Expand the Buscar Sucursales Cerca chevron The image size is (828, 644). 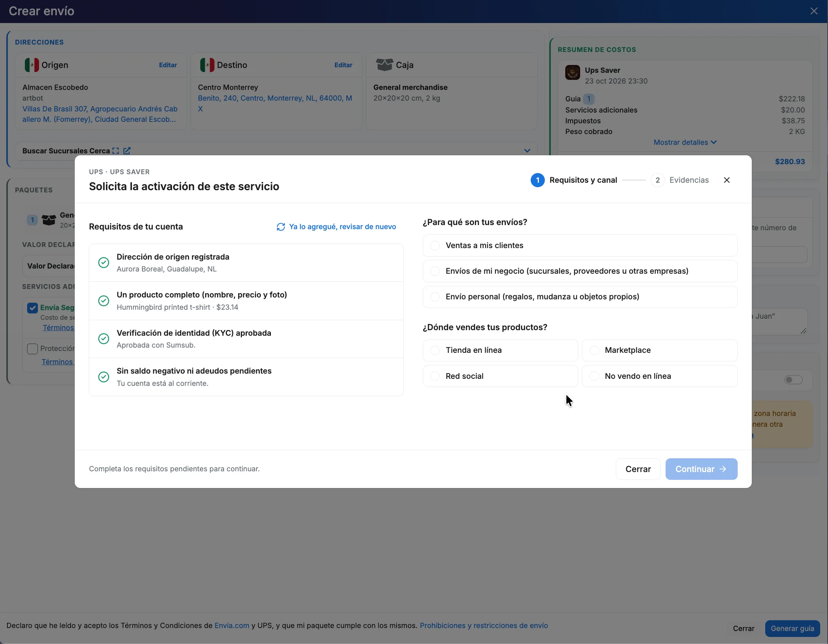coord(527,151)
